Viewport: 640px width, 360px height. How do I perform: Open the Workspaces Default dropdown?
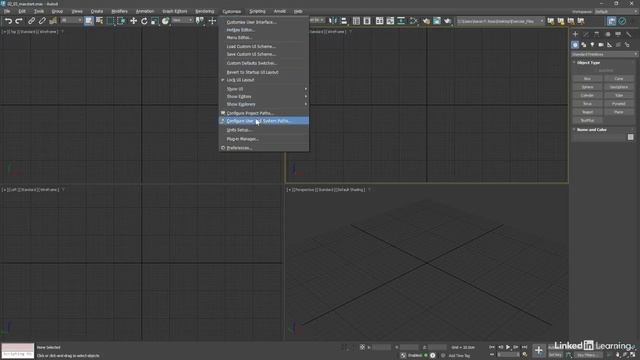click(x=616, y=11)
